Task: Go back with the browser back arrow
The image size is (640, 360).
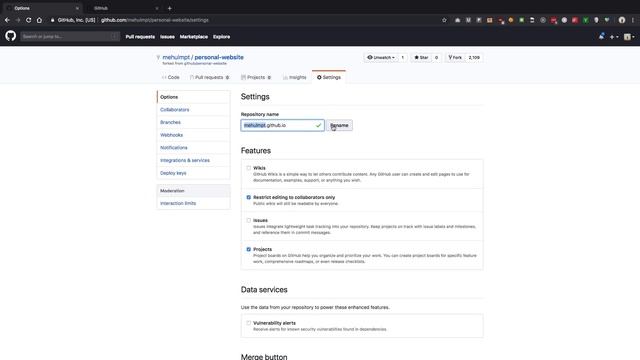Action: click(x=7, y=20)
